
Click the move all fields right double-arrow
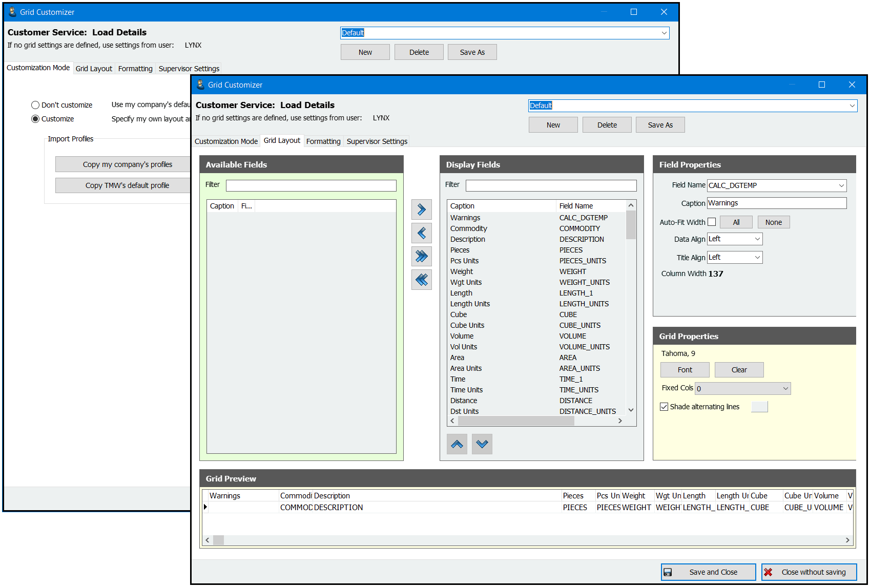[x=421, y=256]
